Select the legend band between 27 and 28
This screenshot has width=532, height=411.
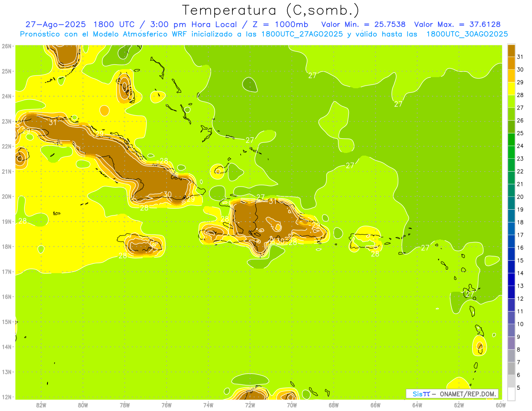pyautogui.click(x=511, y=101)
